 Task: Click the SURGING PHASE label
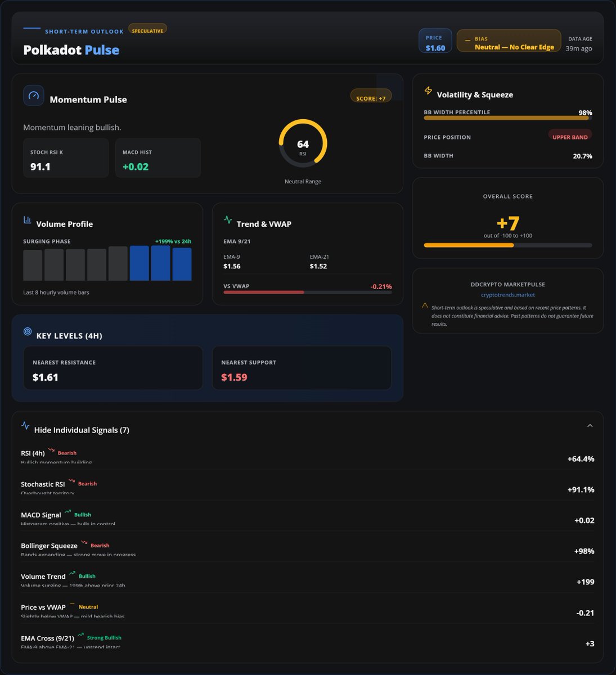pos(47,242)
